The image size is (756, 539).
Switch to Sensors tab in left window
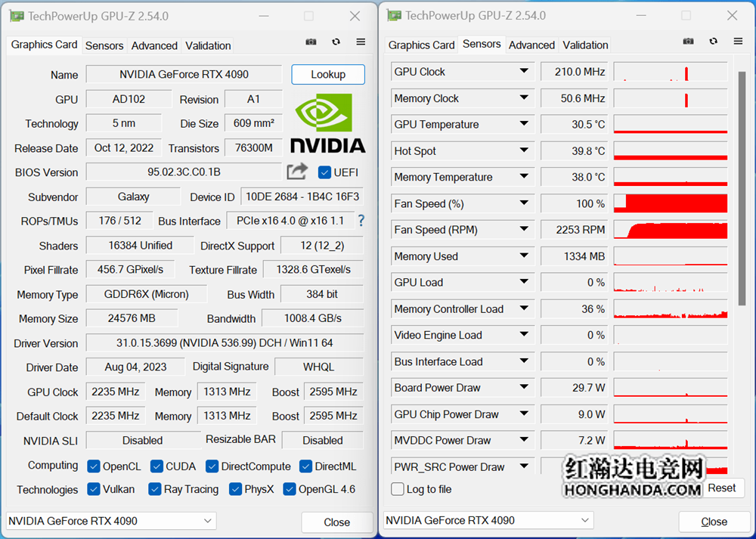[104, 46]
